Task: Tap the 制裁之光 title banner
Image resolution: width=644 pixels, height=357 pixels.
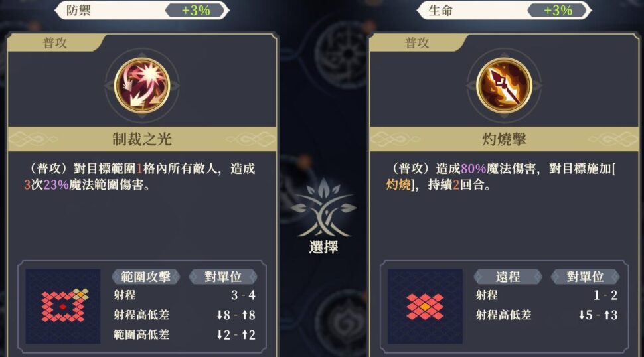Action: click(x=142, y=139)
